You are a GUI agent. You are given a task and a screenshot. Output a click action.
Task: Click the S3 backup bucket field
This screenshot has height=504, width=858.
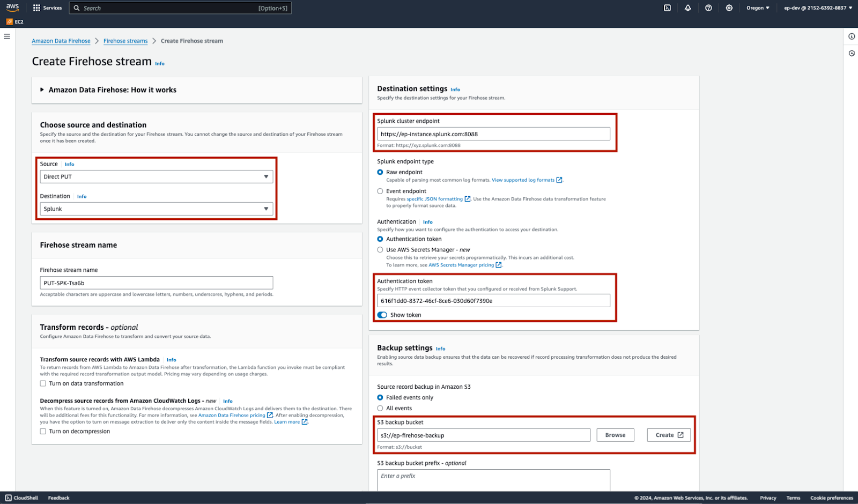click(484, 435)
